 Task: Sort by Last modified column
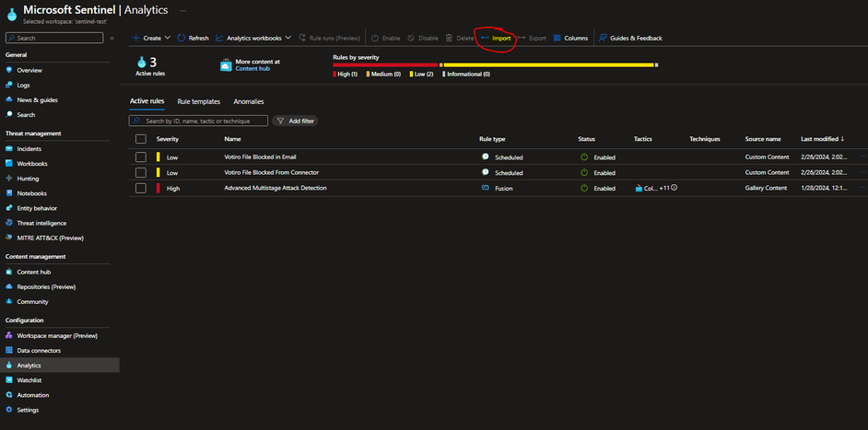[822, 139]
